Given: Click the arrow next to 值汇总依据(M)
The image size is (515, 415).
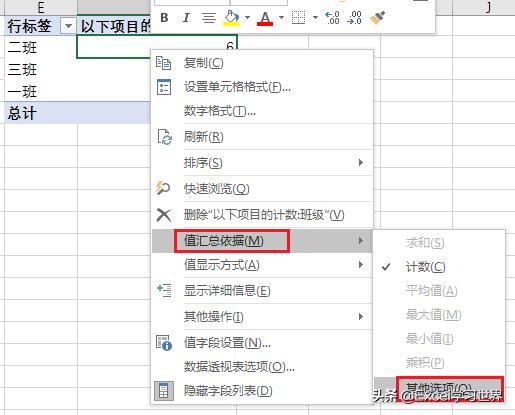Looking at the screenshot, I should [360, 241].
